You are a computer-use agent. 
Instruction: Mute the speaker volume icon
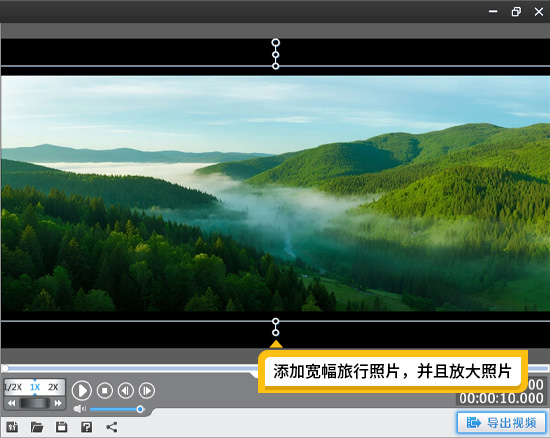click(80, 409)
